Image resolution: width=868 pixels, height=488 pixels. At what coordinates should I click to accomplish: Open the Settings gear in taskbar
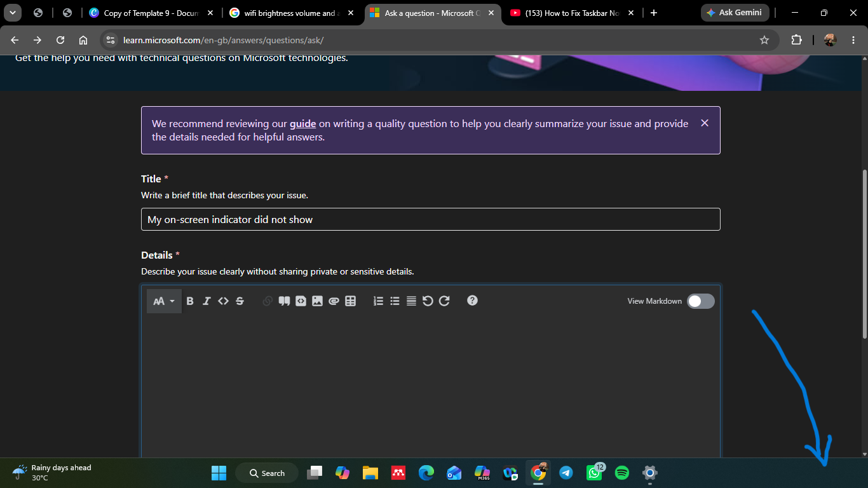pyautogui.click(x=649, y=473)
